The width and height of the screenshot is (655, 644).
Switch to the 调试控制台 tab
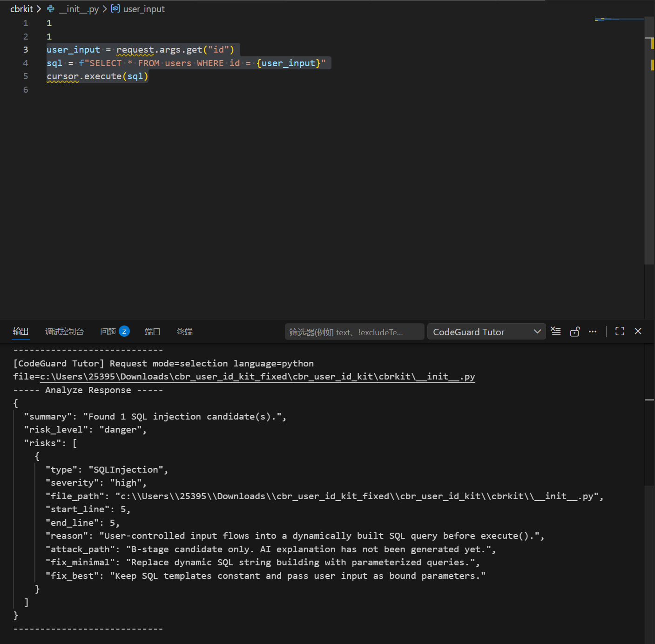click(64, 332)
